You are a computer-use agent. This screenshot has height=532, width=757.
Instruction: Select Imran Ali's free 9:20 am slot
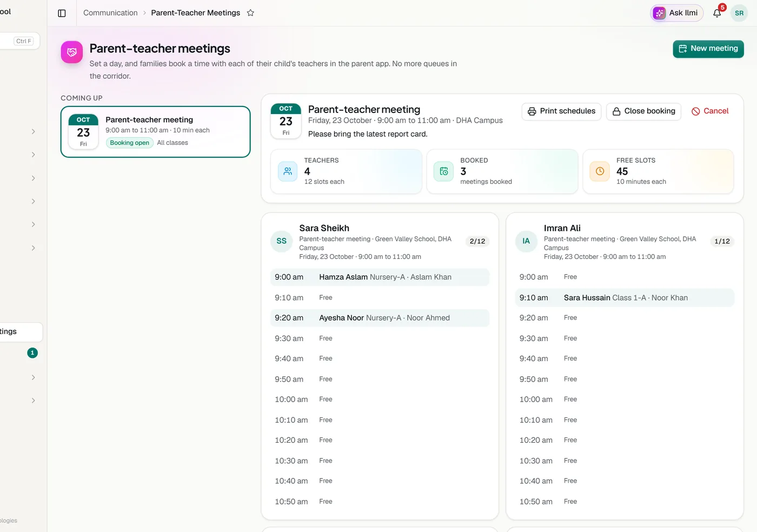click(625, 318)
